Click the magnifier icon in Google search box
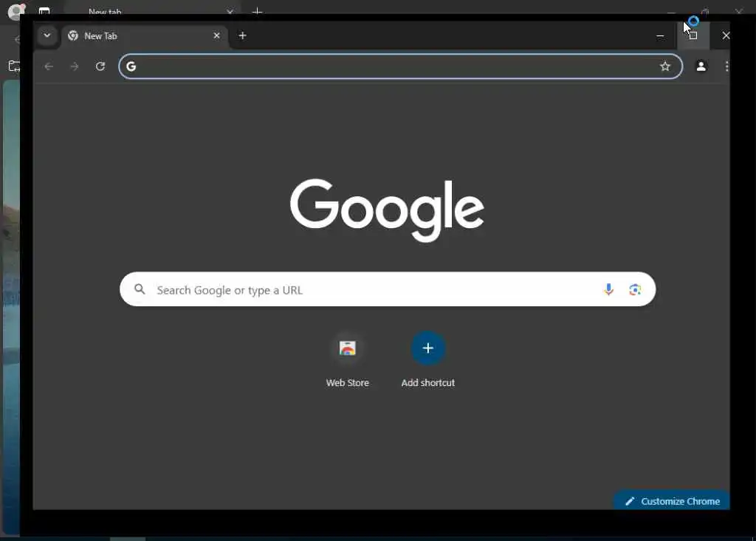This screenshot has width=756, height=541. coord(140,289)
